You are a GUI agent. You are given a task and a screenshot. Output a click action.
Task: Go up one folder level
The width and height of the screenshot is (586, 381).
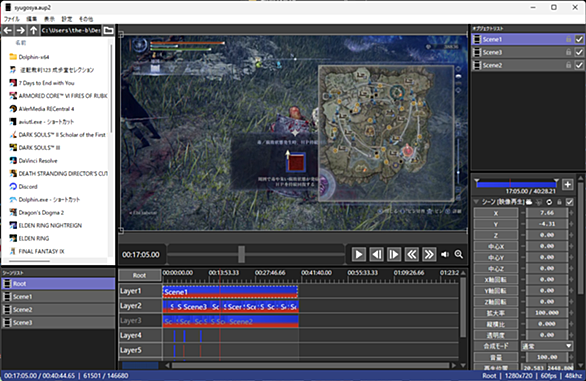pos(34,30)
